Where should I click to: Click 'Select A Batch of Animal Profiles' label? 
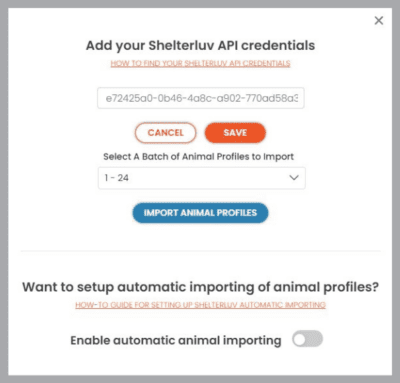(198, 157)
